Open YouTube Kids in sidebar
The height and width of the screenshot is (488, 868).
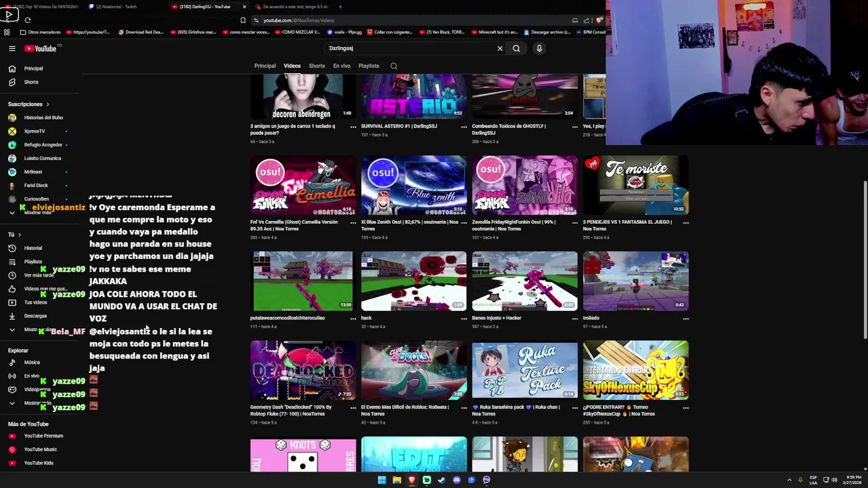point(39,463)
